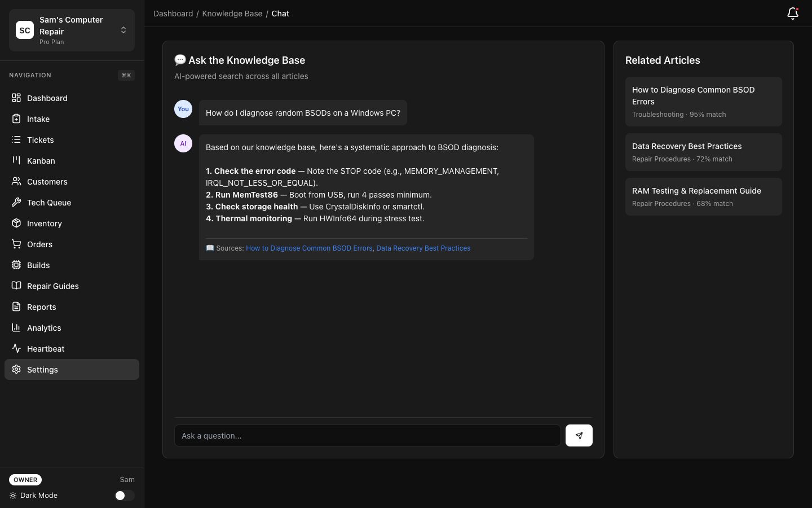This screenshot has width=812, height=508.
Task: Open the 'RAM Testing & Replacement Guide' article card
Action: [x=703, y=196]
